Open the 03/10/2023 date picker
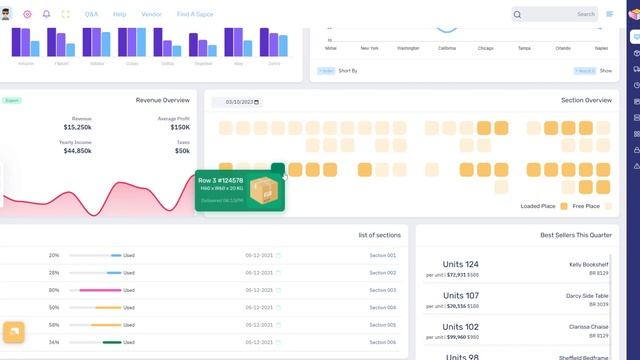The width and height of the screenshot is (640, 360). pos(239,102)
